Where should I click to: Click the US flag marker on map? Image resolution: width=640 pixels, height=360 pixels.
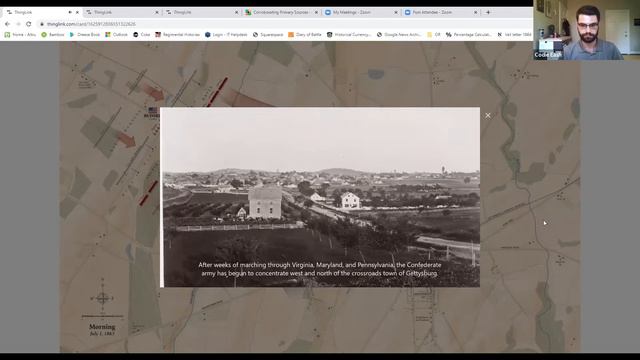tap(153, 110)
